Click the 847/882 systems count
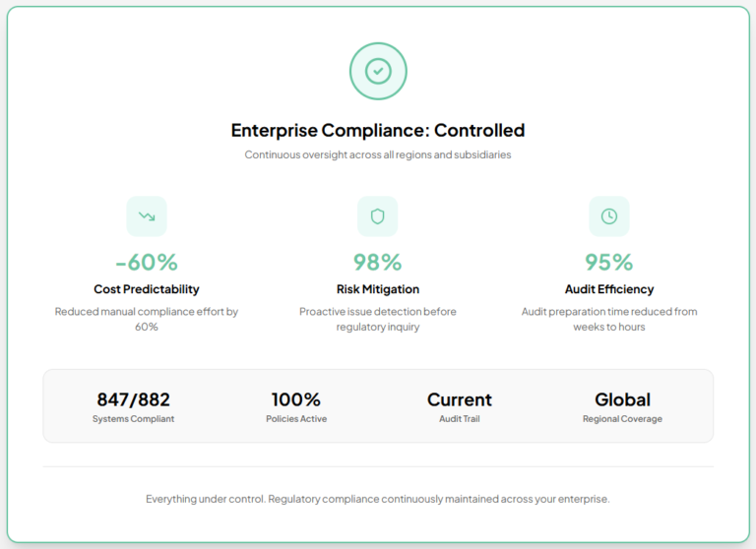The image size is (756, 549). pyautogui.click(x=133, y=399)
